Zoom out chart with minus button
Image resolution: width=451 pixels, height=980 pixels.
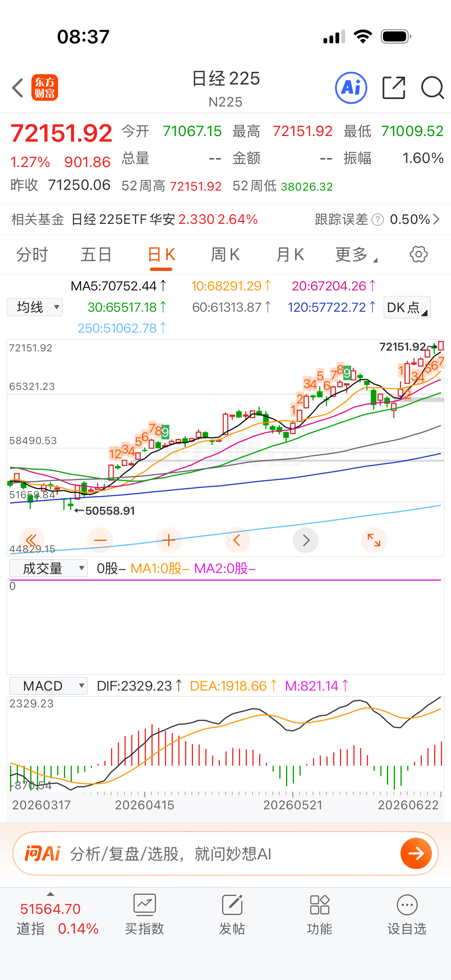point(100,540)
